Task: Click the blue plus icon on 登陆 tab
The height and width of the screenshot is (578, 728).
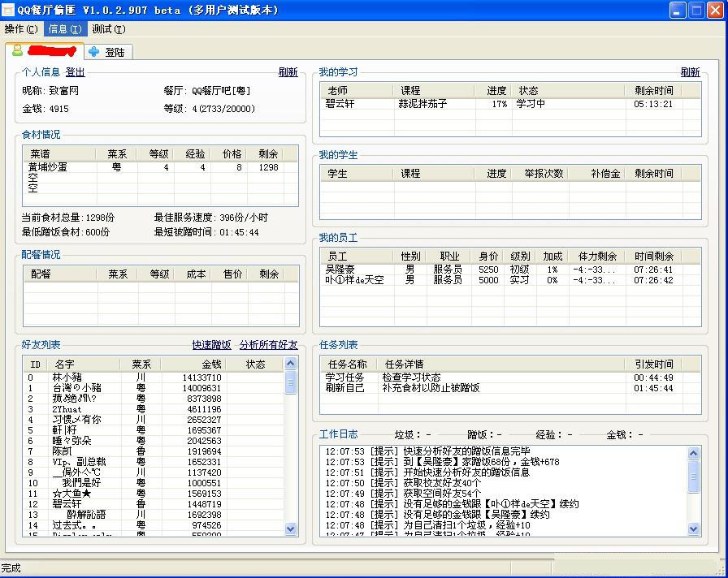Action: 93,51
